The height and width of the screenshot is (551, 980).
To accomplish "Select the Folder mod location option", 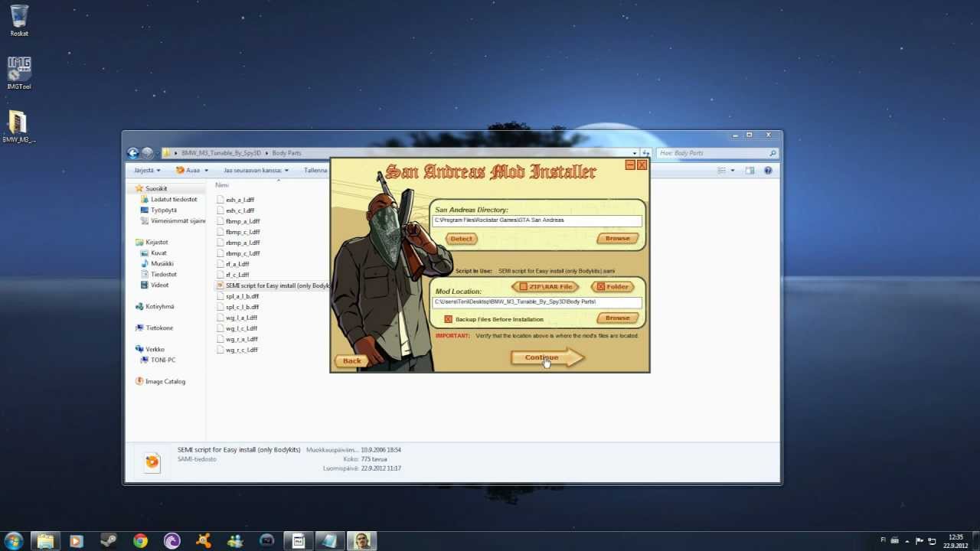I will 612,287.
